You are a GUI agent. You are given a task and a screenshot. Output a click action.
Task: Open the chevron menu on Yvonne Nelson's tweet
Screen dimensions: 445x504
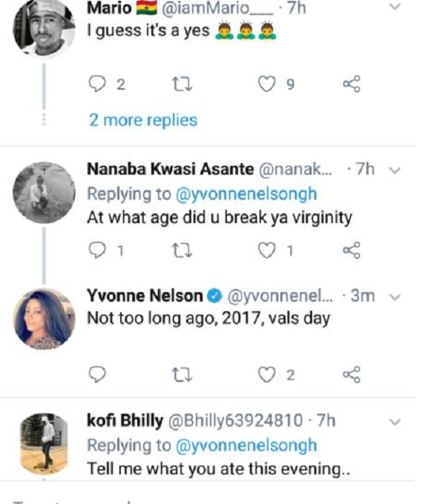(395, 296)
